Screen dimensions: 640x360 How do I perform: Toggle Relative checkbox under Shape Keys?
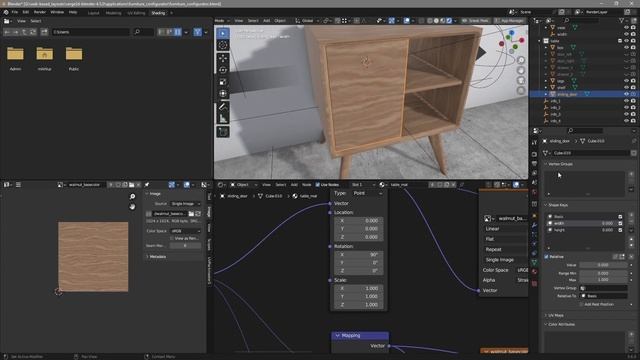point(546,257)
